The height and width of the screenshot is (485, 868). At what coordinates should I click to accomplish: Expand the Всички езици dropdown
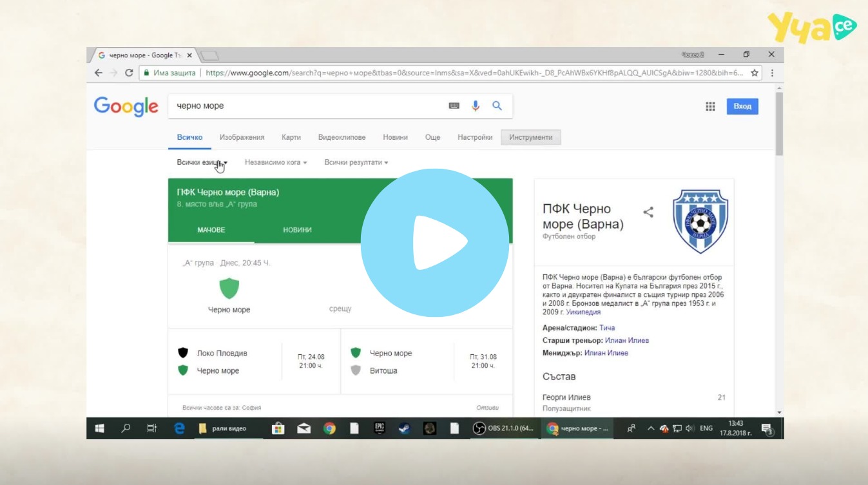click(202, 162)
